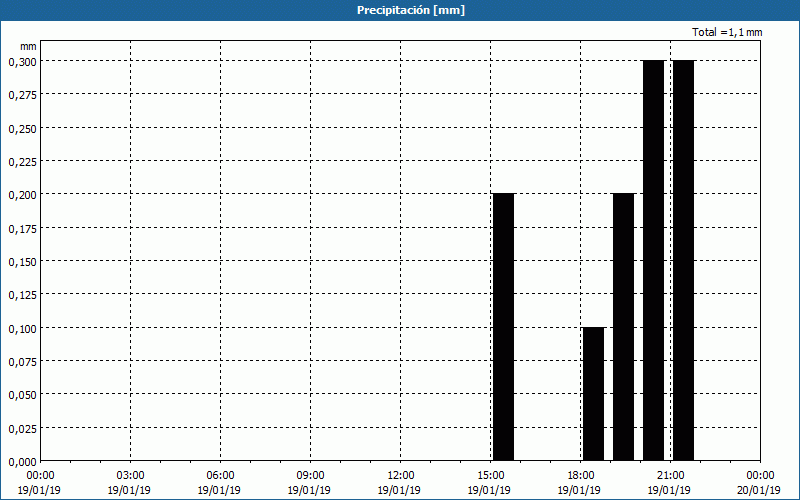Viewport: 800px width, 500px height.
Task: Select the Total =1,1 mm label
Action: [x=727, y=32]
